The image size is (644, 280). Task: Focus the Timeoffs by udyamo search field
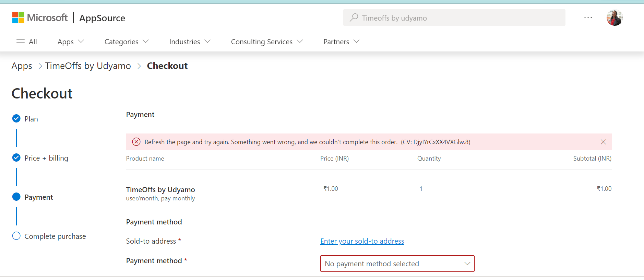pyautogui.click(x=454, y=17)
